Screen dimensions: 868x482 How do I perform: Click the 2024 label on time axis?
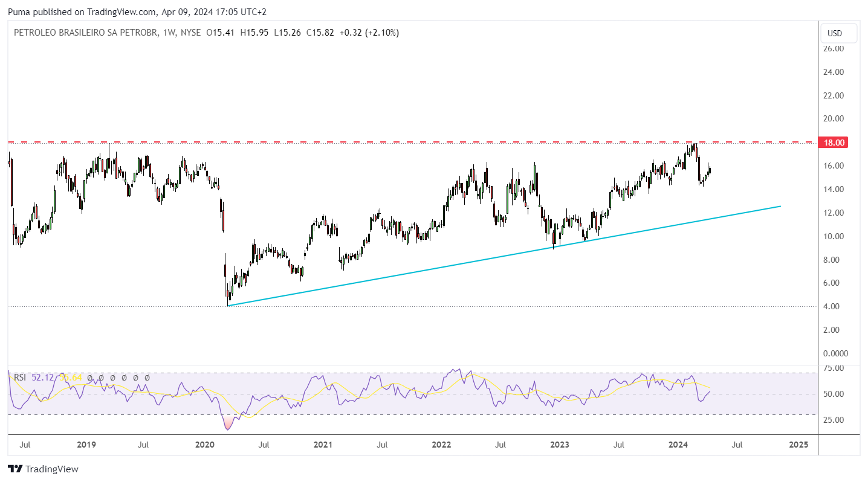[x=679, y=445]
